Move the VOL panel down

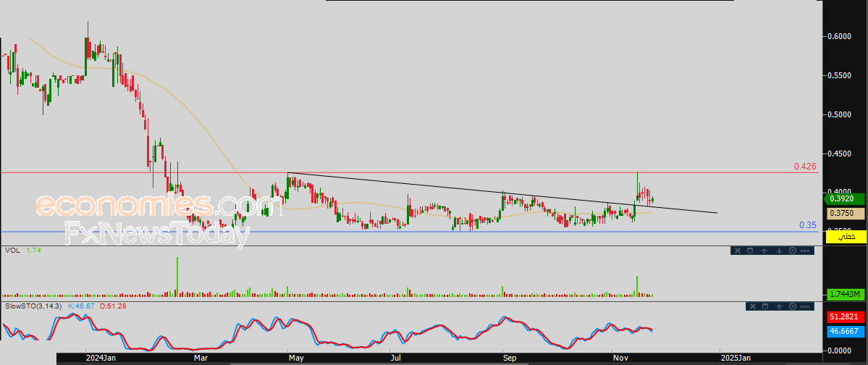point(779,251)
